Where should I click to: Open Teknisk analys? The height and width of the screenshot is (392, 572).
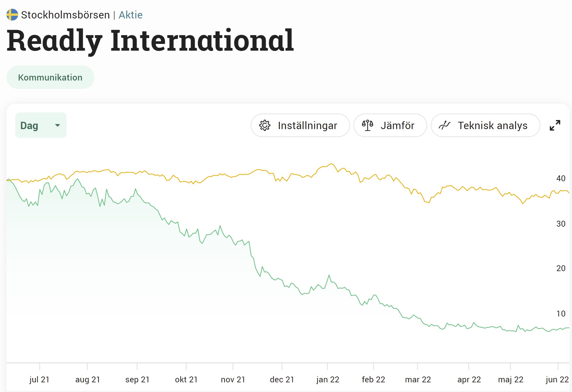(485, 125)
